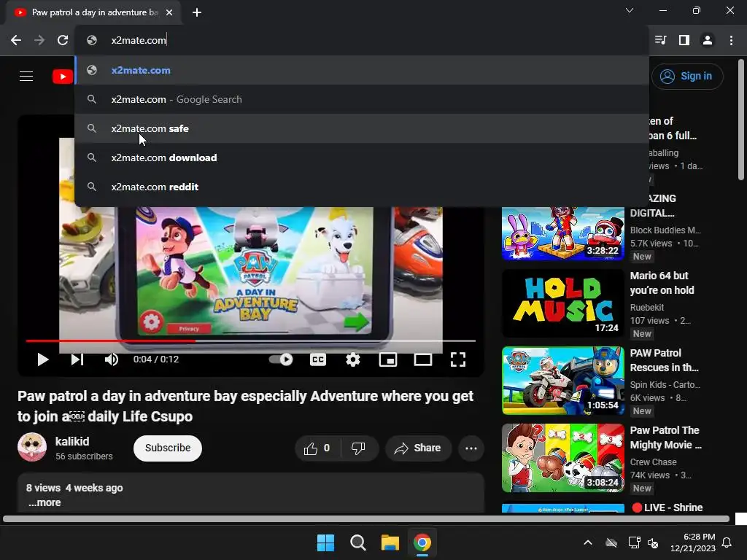Expand the description with ...more

44,503
